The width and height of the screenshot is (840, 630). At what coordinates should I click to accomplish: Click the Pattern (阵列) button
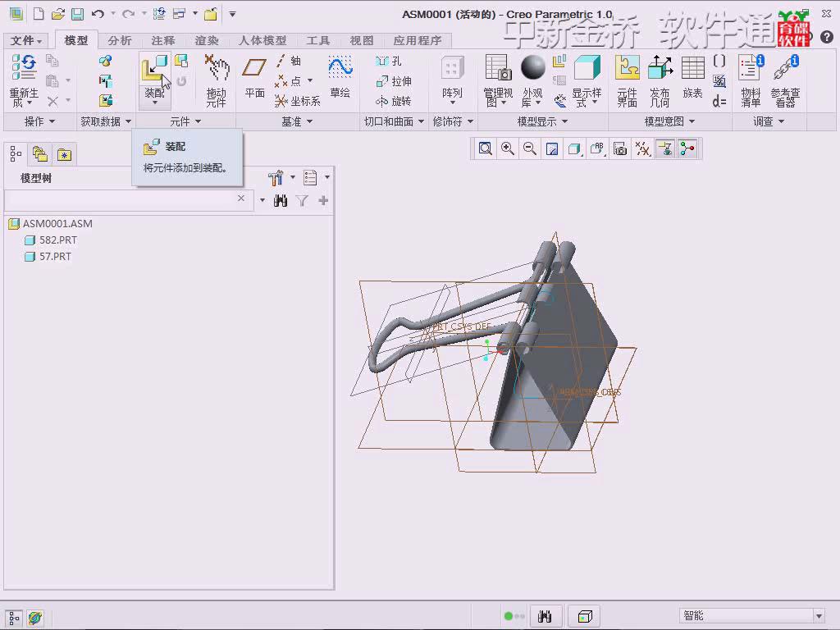click(452, 80)
